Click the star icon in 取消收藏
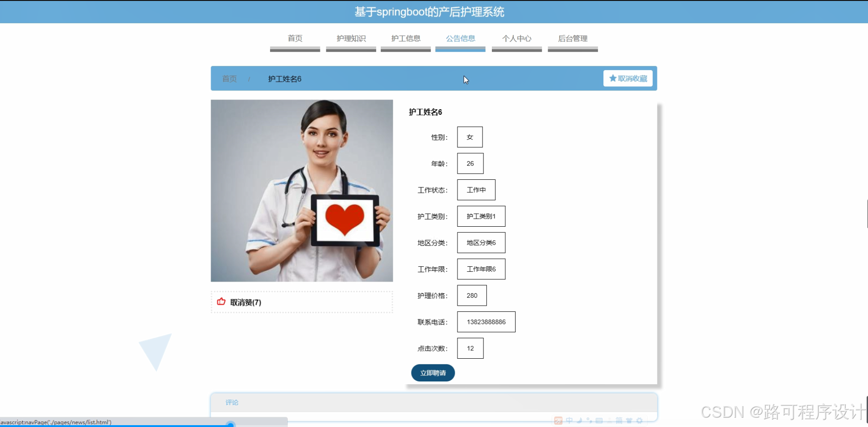The width and height of the screenshot is (868, 427). click(x=612, y=78)
